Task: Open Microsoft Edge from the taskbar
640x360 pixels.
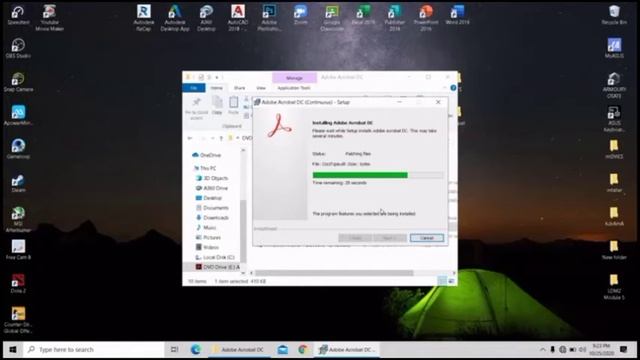Action: tap(196, 350)
